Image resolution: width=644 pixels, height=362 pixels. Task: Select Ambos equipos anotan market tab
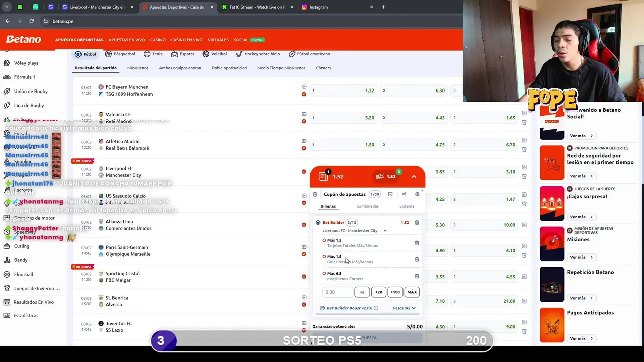click(180, 68)
